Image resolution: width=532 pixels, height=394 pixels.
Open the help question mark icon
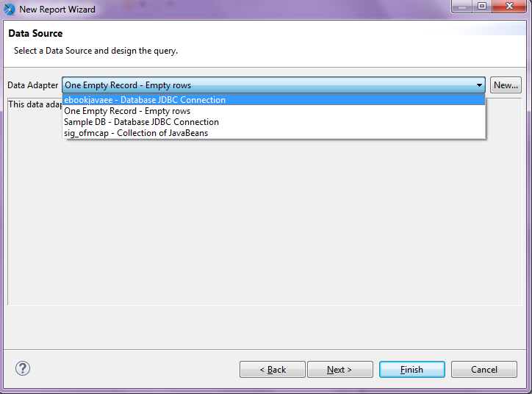tap(23, 368)
